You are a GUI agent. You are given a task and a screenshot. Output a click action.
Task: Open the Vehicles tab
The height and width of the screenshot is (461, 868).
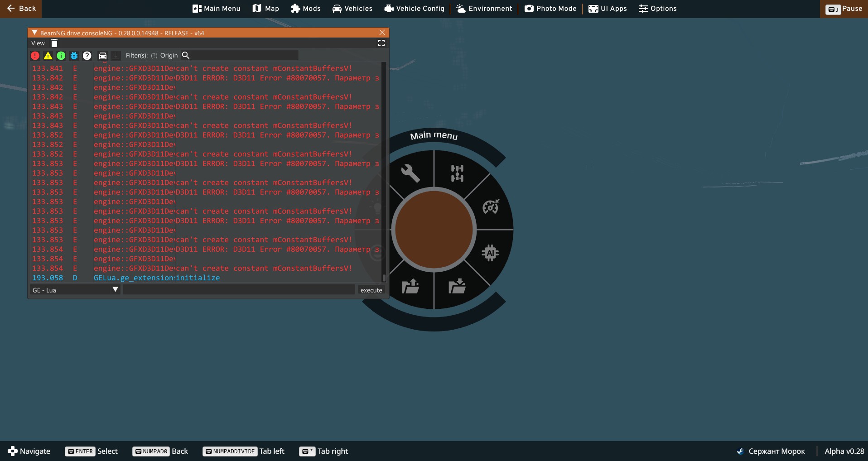pyautogui.click(x=352, y=9)
